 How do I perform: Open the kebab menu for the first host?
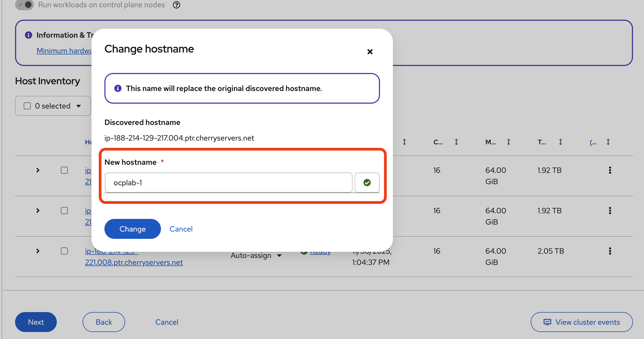(610, 170)
